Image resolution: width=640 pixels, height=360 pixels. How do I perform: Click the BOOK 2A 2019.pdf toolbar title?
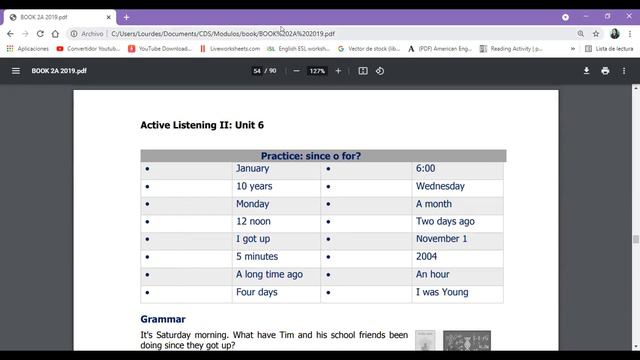pyautogui.click(x=59, y=71)
